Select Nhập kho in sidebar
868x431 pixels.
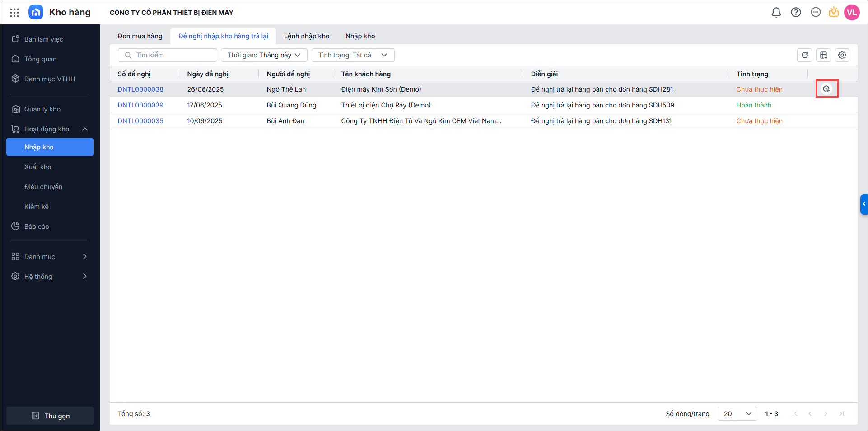(50, 147)
